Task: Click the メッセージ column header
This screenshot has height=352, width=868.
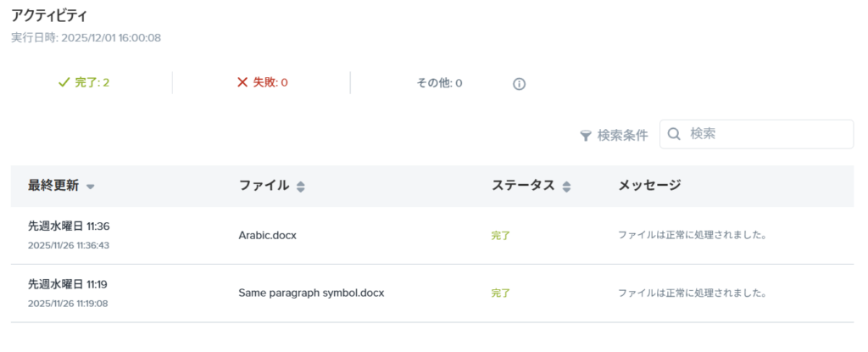Action: coord(649,186)
